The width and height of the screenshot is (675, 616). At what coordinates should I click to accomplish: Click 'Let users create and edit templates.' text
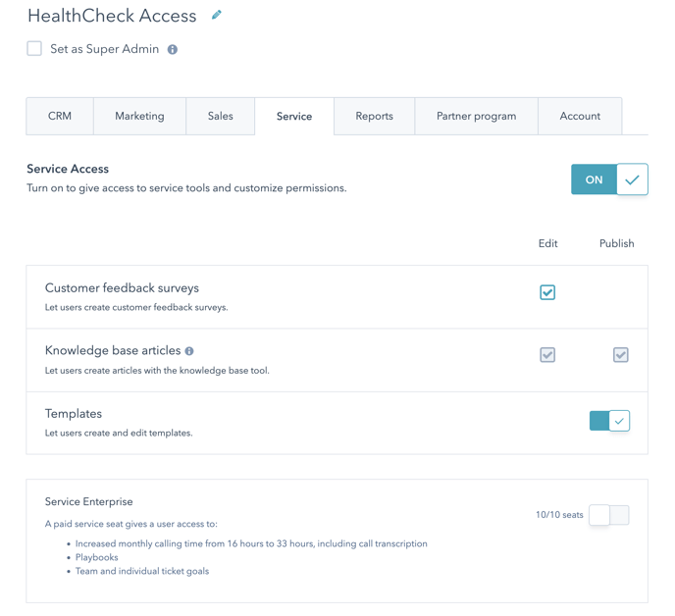[119, 433]
